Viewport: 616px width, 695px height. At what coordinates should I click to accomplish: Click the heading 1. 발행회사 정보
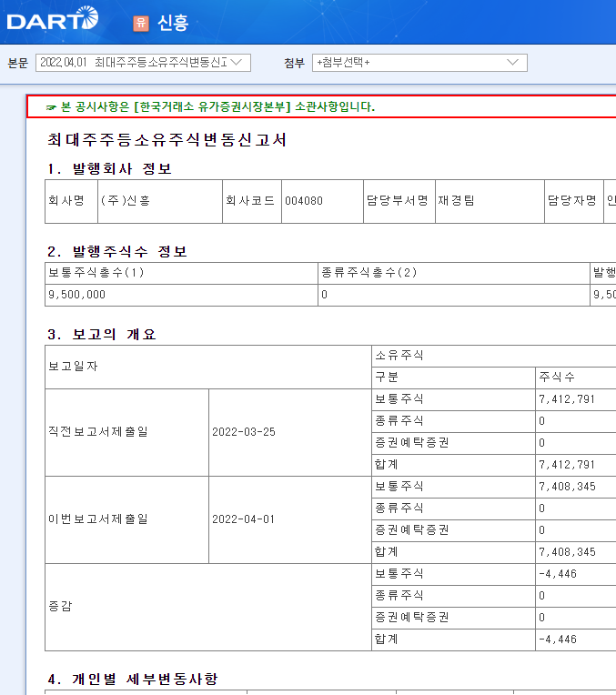coord(109,169)
